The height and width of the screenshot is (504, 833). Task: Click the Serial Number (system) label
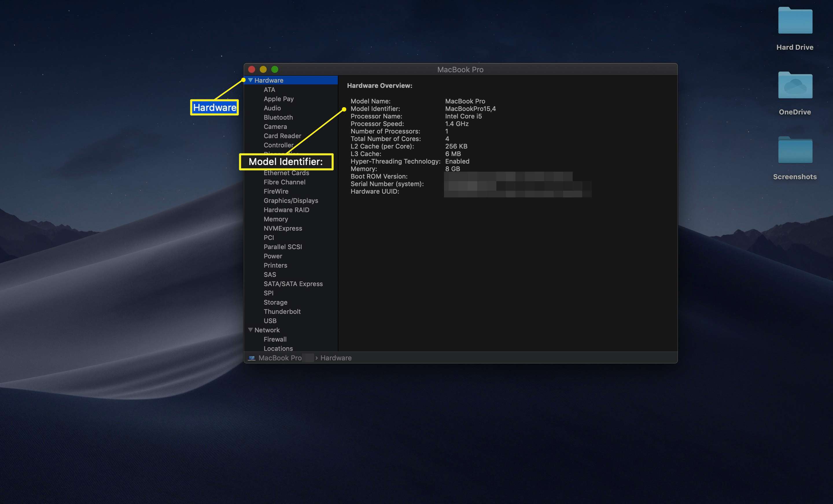387,184
